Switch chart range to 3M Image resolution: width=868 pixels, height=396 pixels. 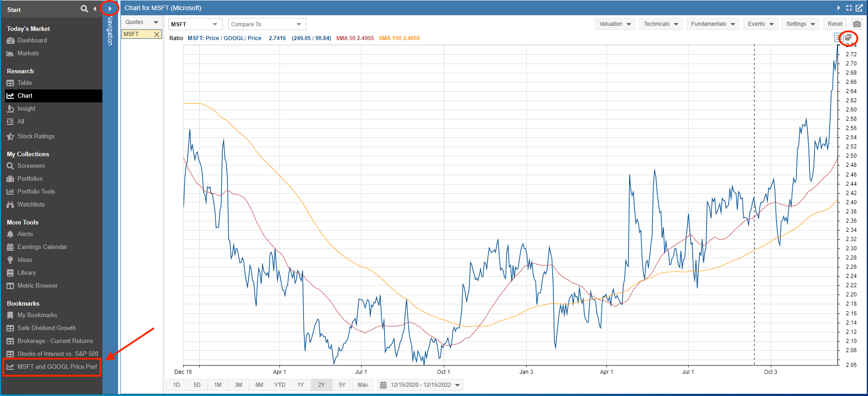click(238, 385)
